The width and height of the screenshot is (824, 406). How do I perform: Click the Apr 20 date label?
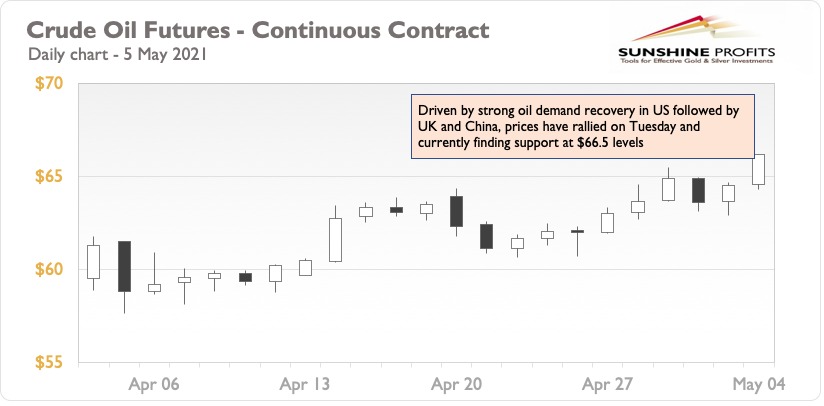tap(456, 384)
